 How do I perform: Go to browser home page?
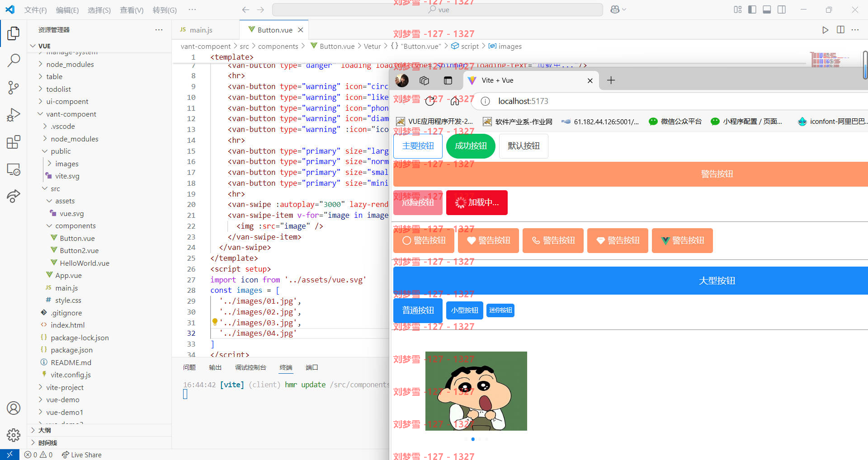(455, 101)
